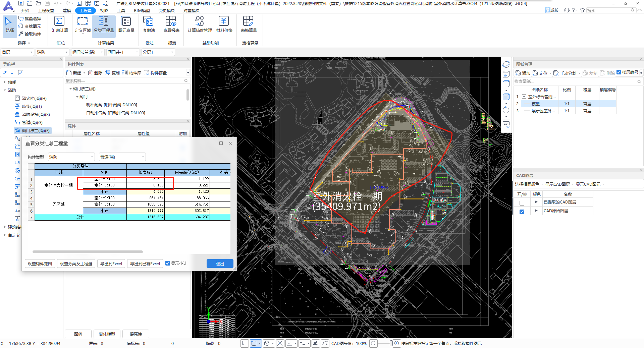
Task: Open 查看报表
Action: pos(171,25)
